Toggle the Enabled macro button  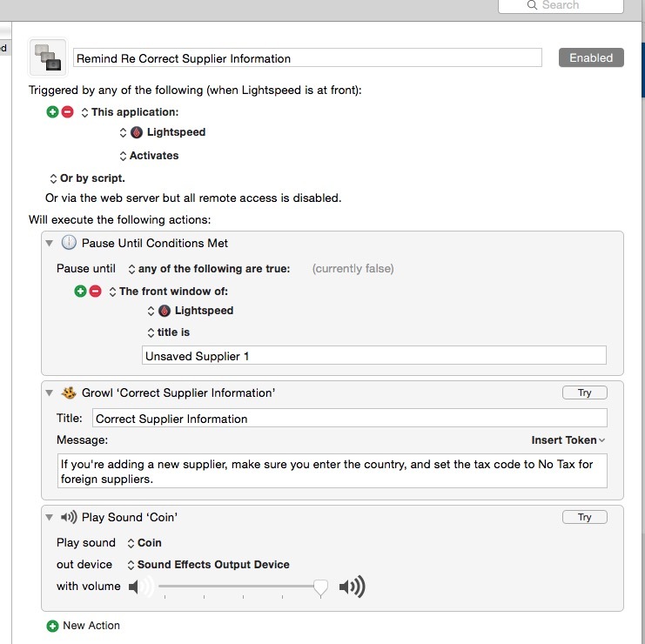tap(591, 57)
